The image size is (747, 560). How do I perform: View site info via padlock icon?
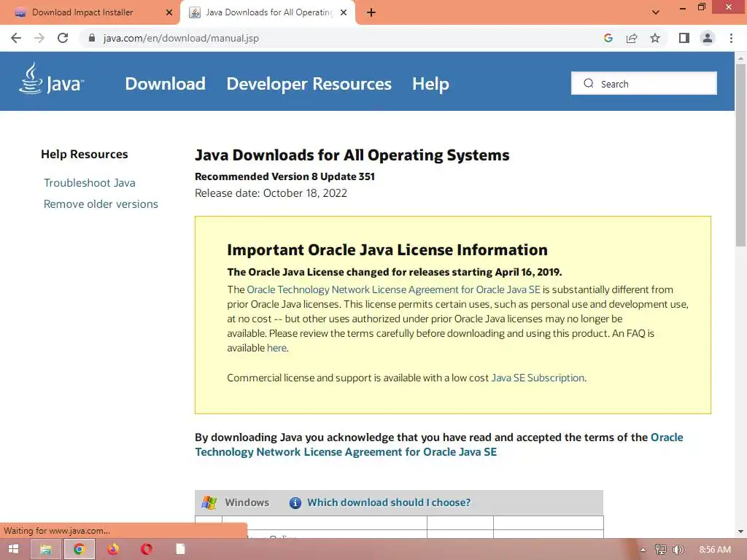point(91,38)
